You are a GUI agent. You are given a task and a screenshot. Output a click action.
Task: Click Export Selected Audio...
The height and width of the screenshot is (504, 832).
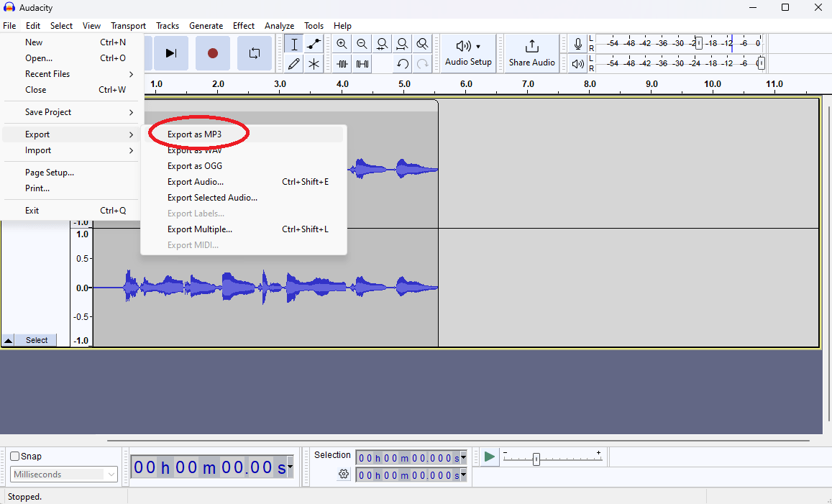click(x=244, y=198)
